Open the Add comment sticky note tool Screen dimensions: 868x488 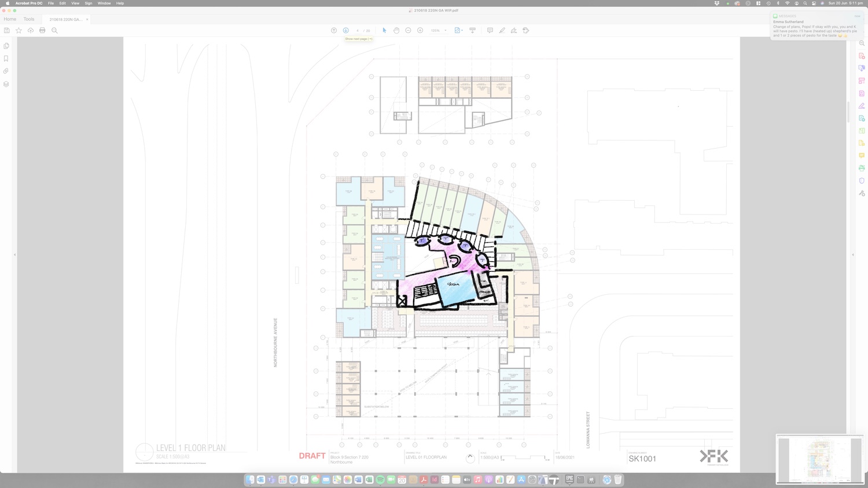click(490, 31)
